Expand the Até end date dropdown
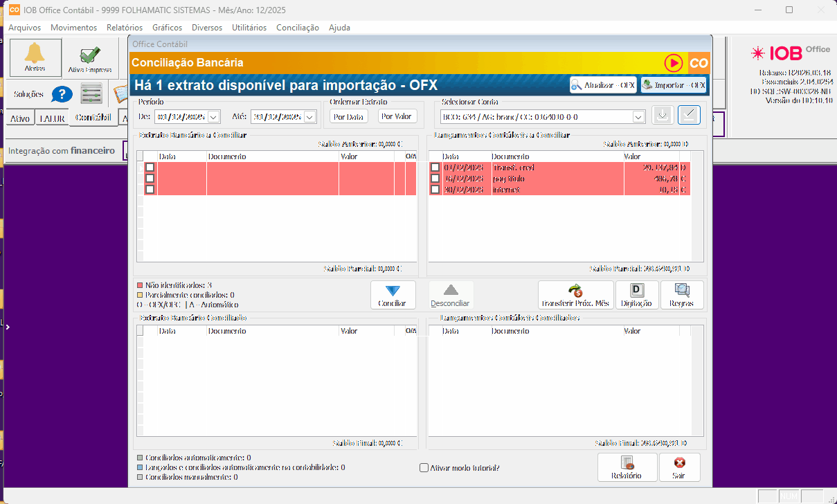This screenshot has width=837, height=504. tap(309, 117)
